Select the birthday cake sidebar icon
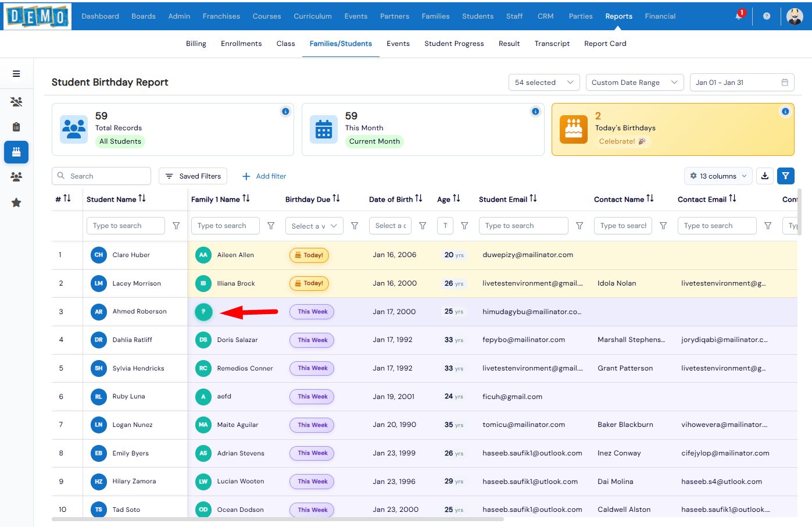Image resolution: width=812 pixels, height=527 pixels. click(16, 152)
